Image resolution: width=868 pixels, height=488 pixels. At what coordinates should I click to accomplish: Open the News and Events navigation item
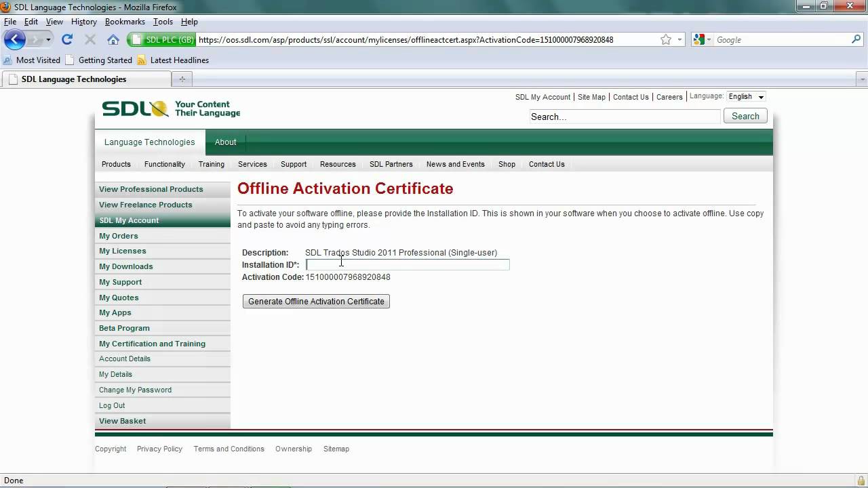click(x=456, y=164)
